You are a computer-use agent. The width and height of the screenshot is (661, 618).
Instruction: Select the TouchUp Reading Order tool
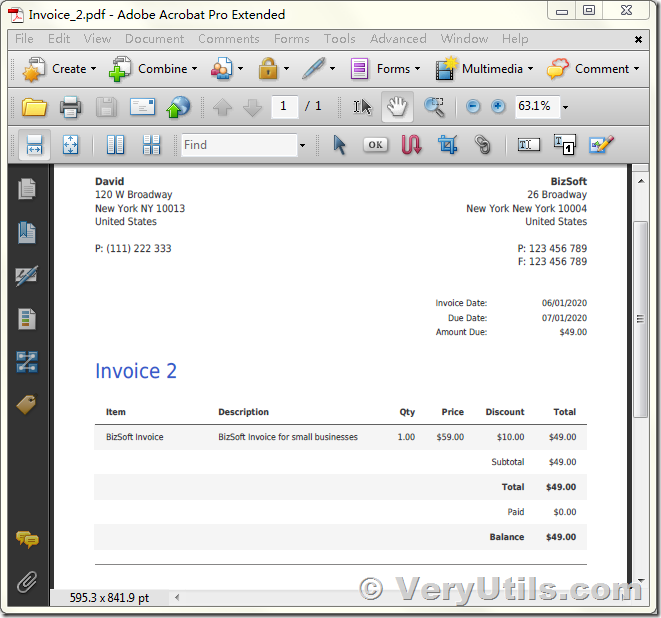click(x=564, y=145)
